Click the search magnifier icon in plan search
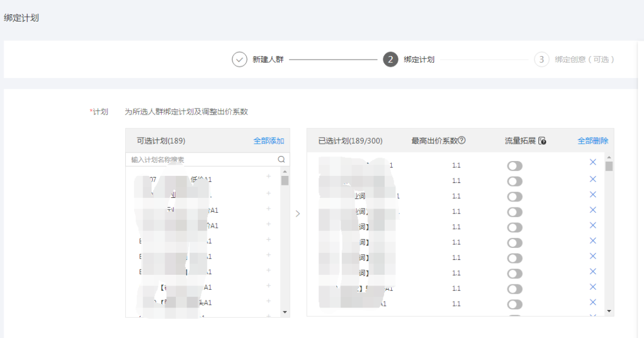This screenshot has width=644, height=338. pyautogui.click(x=281, y=160)
